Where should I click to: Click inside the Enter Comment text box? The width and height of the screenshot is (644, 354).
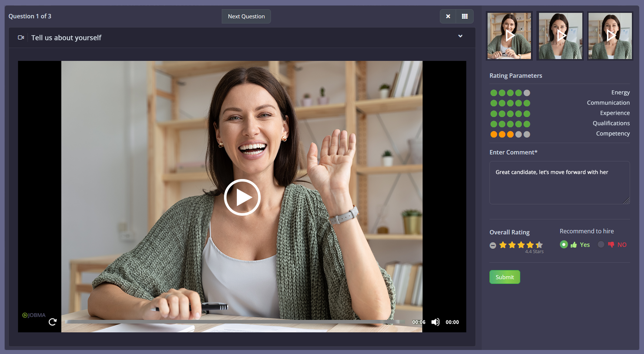[x=560, y=183]
